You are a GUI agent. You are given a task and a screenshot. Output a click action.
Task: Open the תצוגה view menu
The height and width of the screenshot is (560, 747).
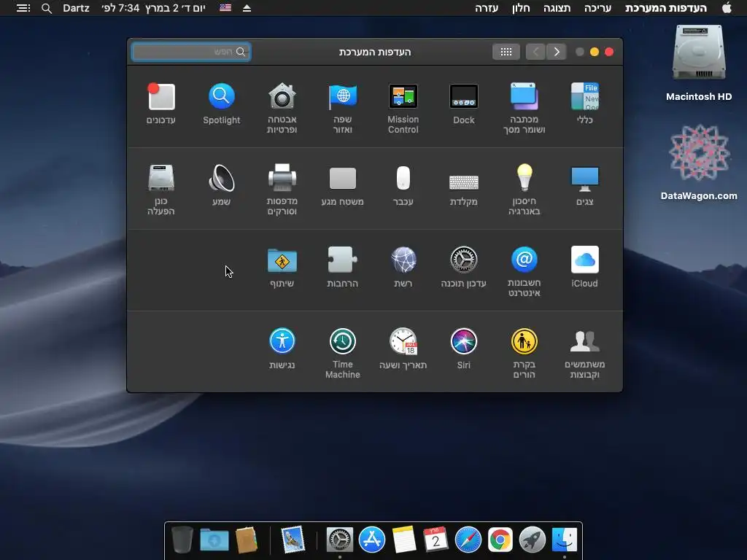(x=557, y=8)
